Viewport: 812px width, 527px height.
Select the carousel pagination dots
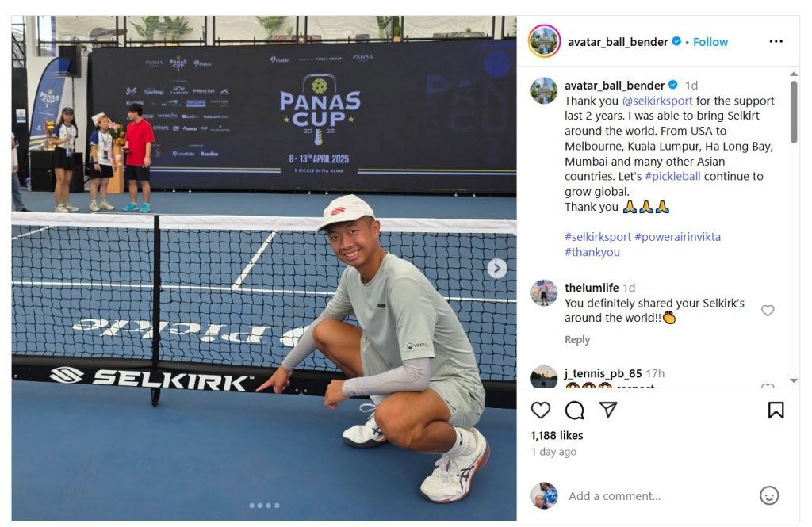264,506
